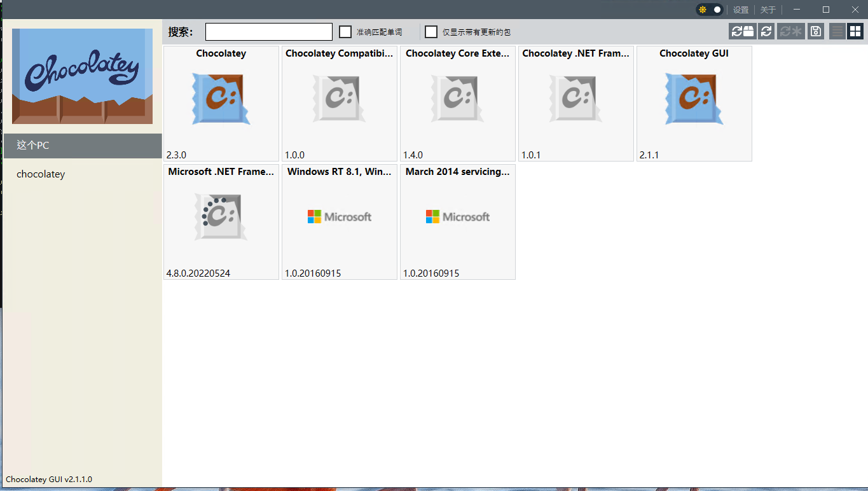Check show only packages with updates
This screenshot has width=868, height=491.
[x=431, y=32]
